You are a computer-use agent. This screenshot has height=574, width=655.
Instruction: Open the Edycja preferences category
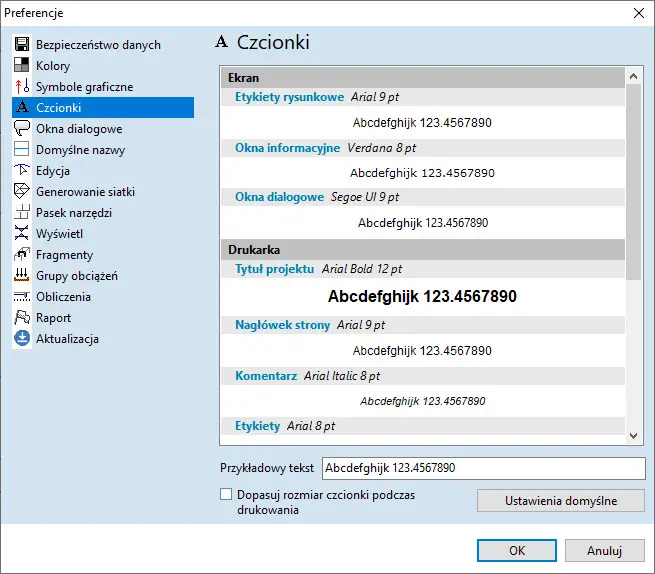(52, 171)
